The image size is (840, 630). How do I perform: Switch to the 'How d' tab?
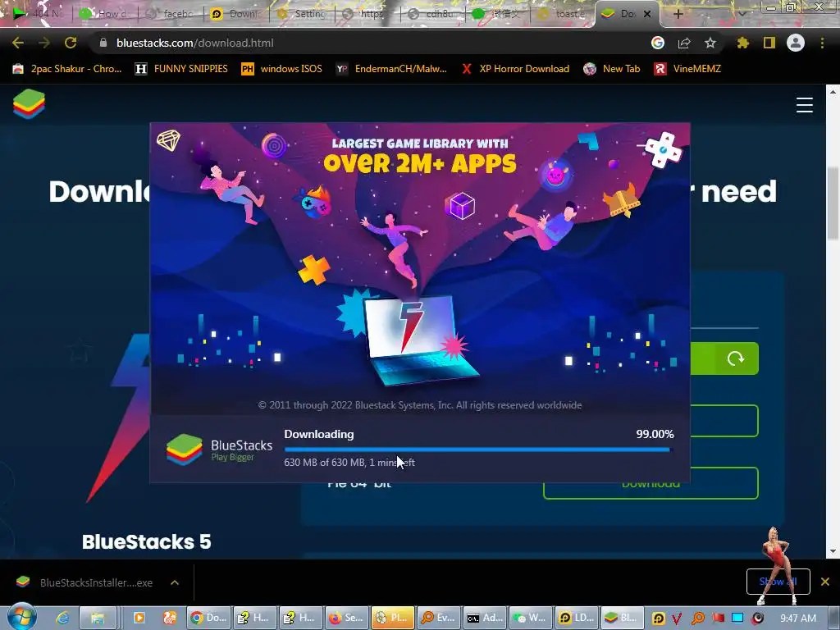pos(106,14)
